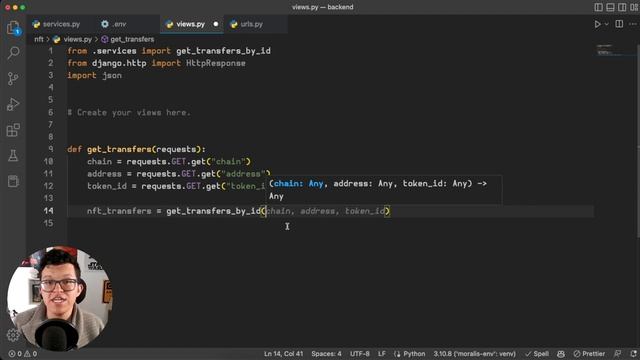Click the gear icon on .env tab

coord(105,24)
